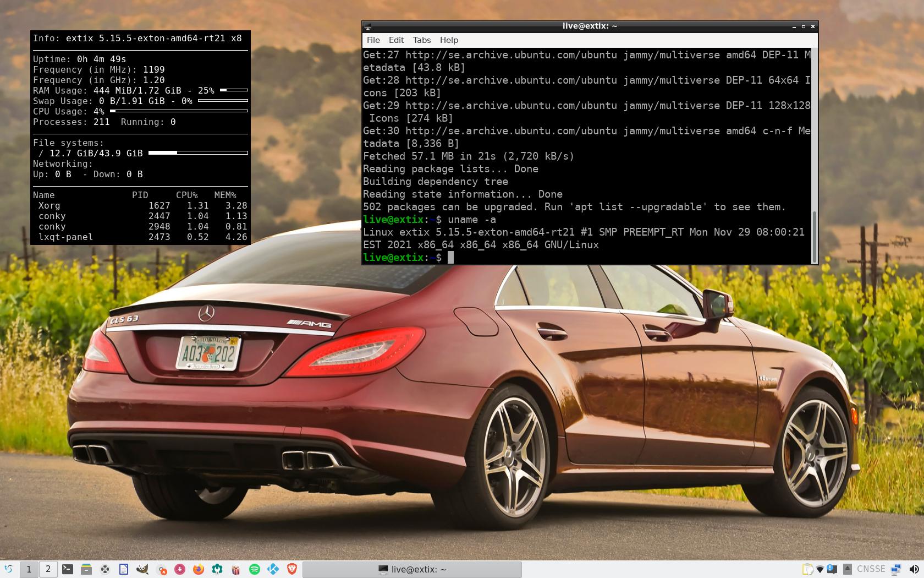The image size is (924, 578).
Task: Click the conky Info kernel line
Action: point(137,38)
